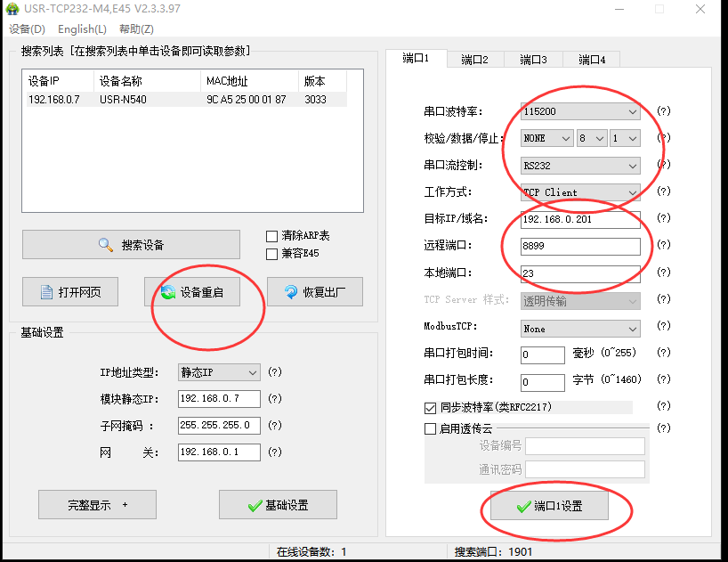Click the green checkmark on 基础设置 button
The height and width of the screenshot is (562, 728).
click(x=255, y=506)
